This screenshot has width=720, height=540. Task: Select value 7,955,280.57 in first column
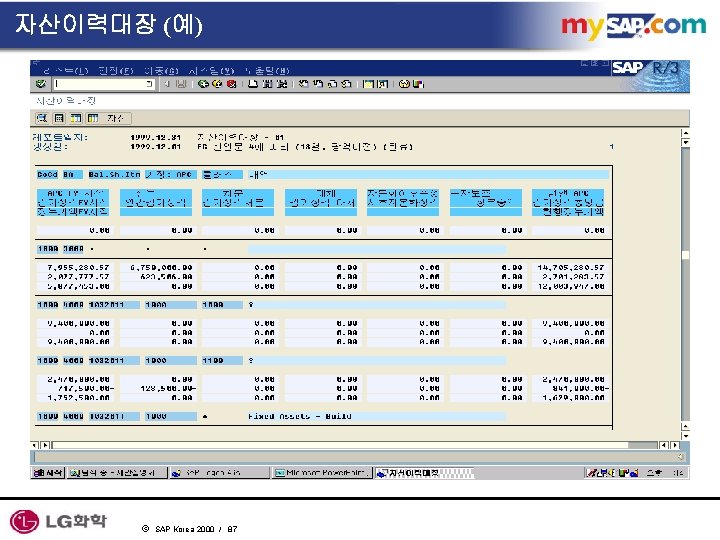click(78, 267)
